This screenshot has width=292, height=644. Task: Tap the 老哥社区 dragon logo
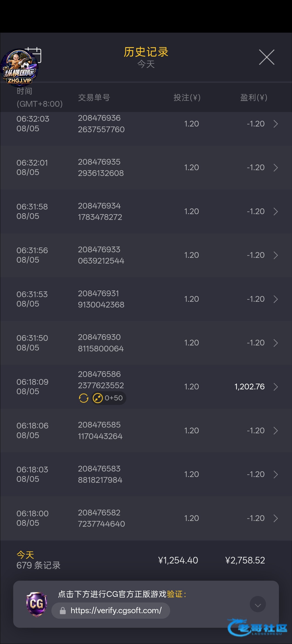258,627
